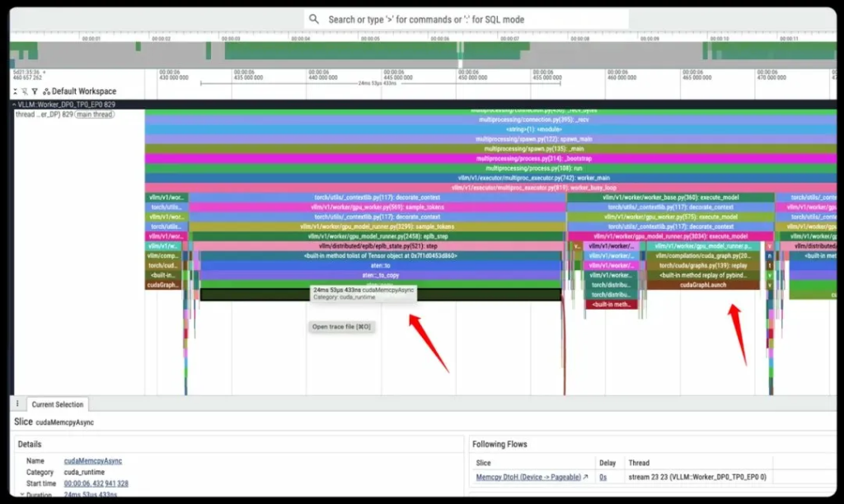
Task: Select the gpu_worker.py(575): execute_model slice
Action: [x=671, y=217]
